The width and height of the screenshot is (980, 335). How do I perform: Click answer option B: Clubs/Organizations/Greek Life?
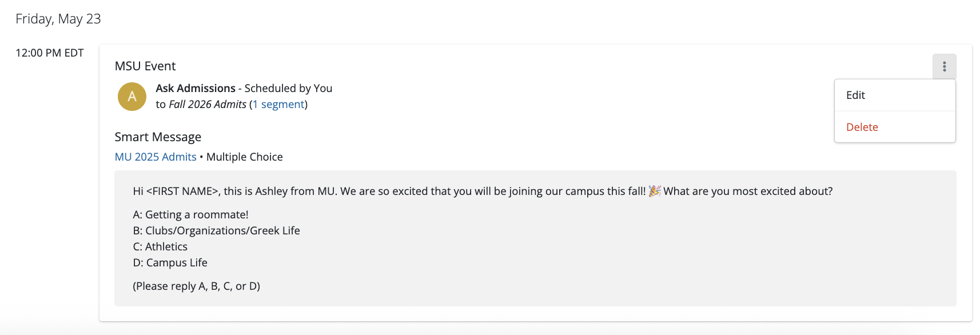pyautogui.click(x=216, y=231)
